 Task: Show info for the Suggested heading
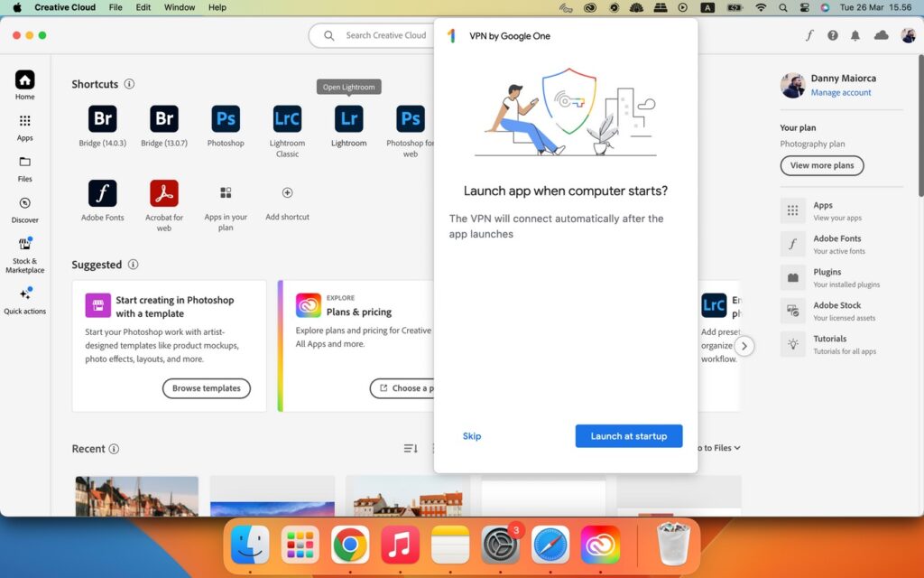[x=134, y=265]
